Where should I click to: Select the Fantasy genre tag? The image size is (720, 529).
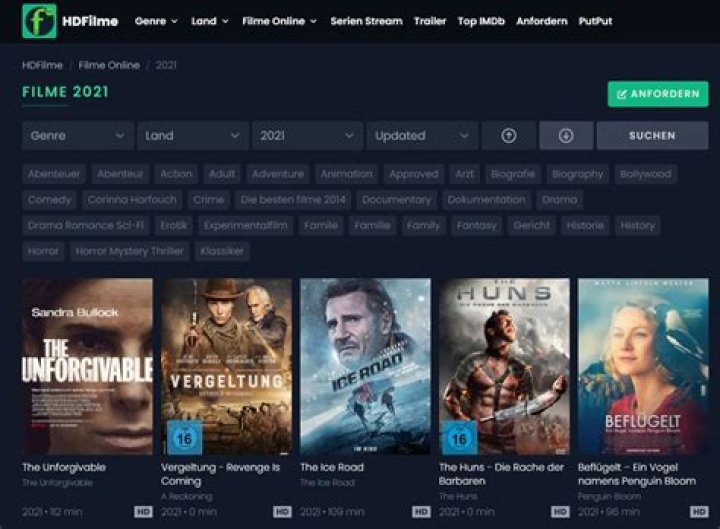(x=476, y=225)
